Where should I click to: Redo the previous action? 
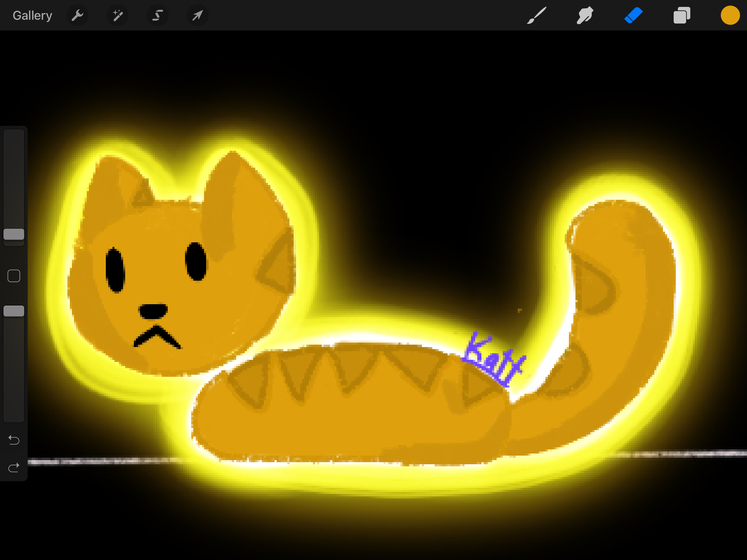[x=14, y=468]
